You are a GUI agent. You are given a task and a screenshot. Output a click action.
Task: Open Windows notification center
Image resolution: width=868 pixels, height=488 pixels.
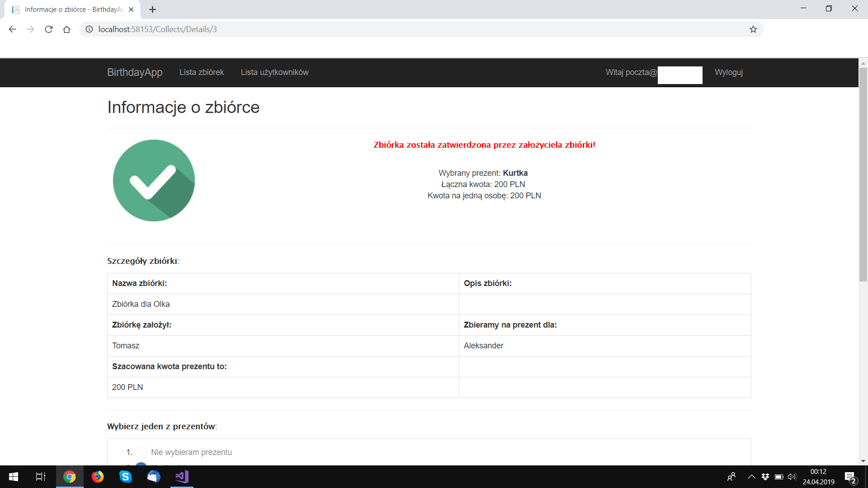[850, 477]
